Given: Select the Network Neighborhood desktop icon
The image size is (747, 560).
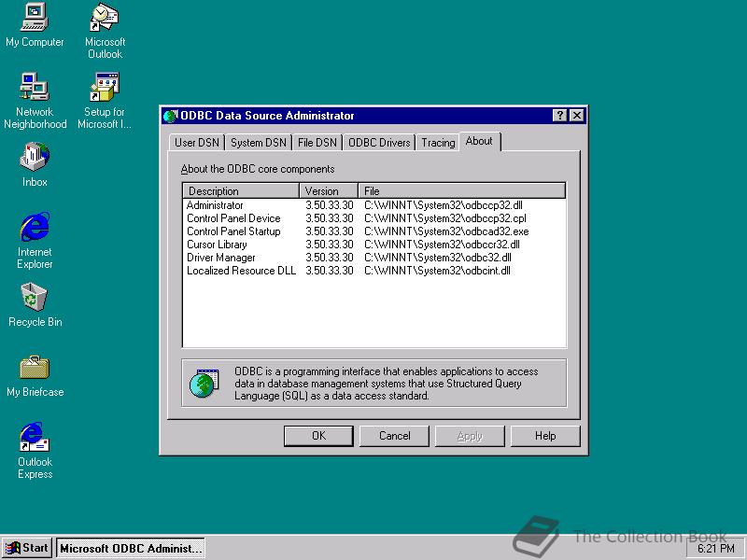Looking at the screenshot, I should point(35,101).
